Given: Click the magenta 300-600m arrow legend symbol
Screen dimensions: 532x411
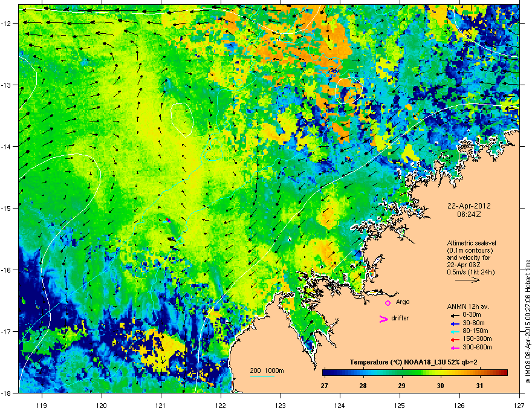Looking at the screenshot, I should [x=454, y=348].
